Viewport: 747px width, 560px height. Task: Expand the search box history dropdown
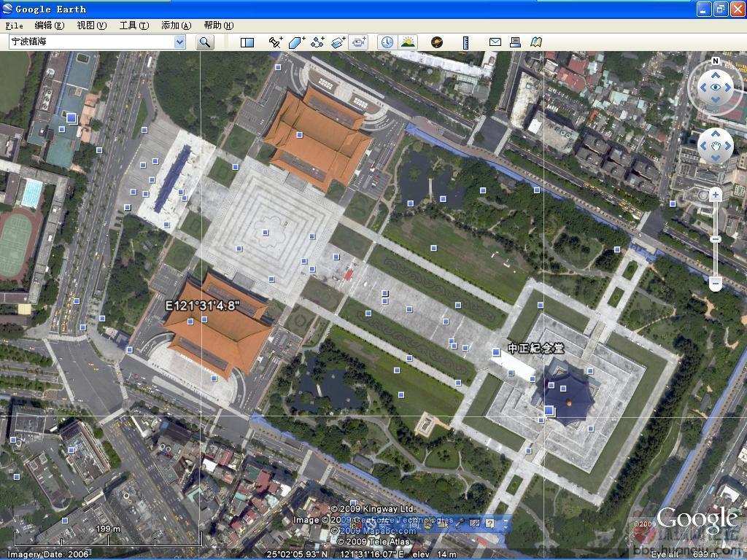pyautogui.click(x=179, y=42)
